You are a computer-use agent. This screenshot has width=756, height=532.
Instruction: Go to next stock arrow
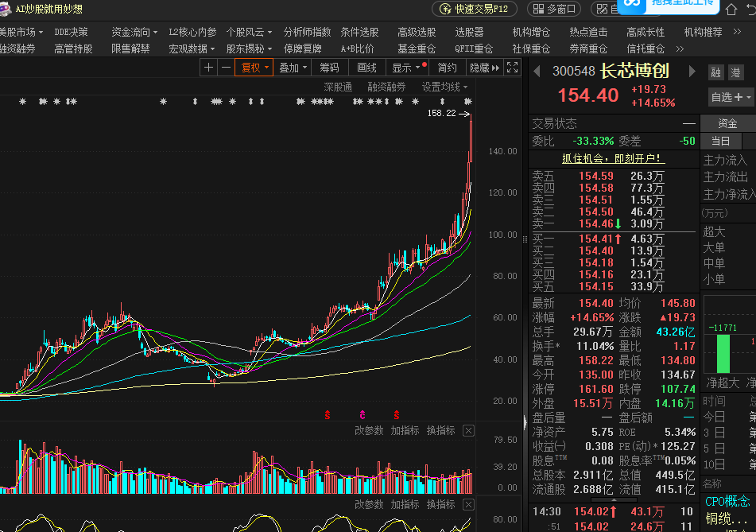692,72
